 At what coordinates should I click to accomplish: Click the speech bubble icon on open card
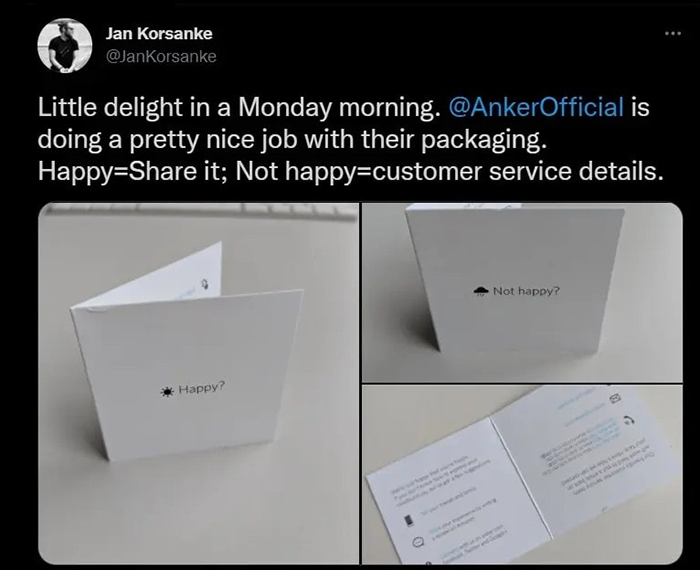(x=417, y=542)
